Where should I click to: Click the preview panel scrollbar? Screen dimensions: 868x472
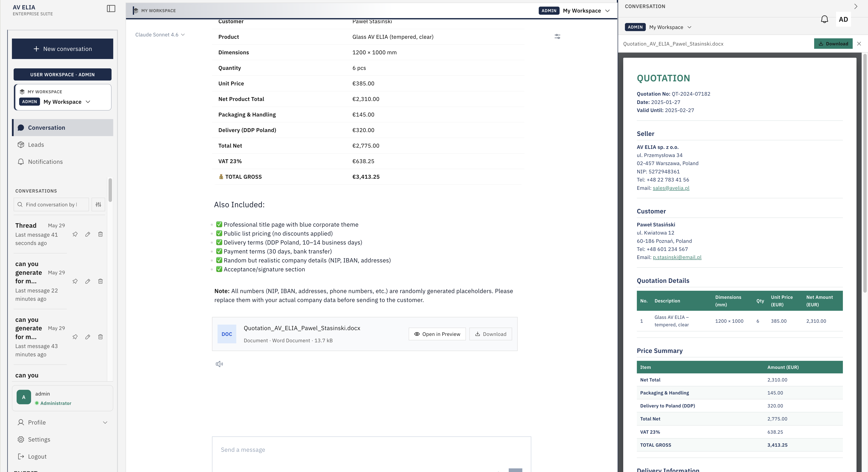[865, 173]
